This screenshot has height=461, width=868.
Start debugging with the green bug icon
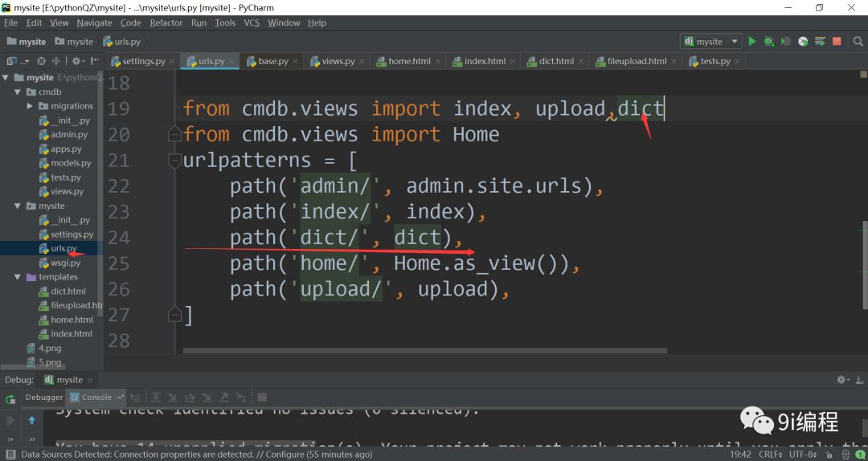click(x=769, y=42)
